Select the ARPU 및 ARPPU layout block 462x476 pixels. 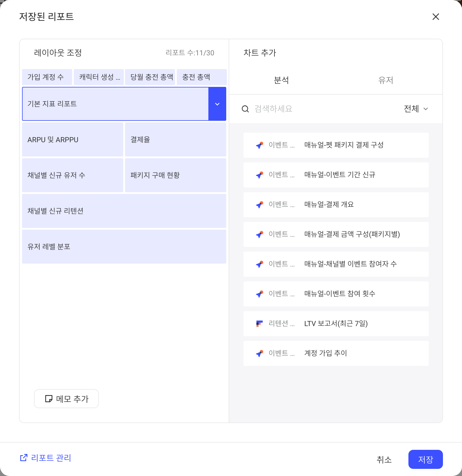(x=73, y=140)
